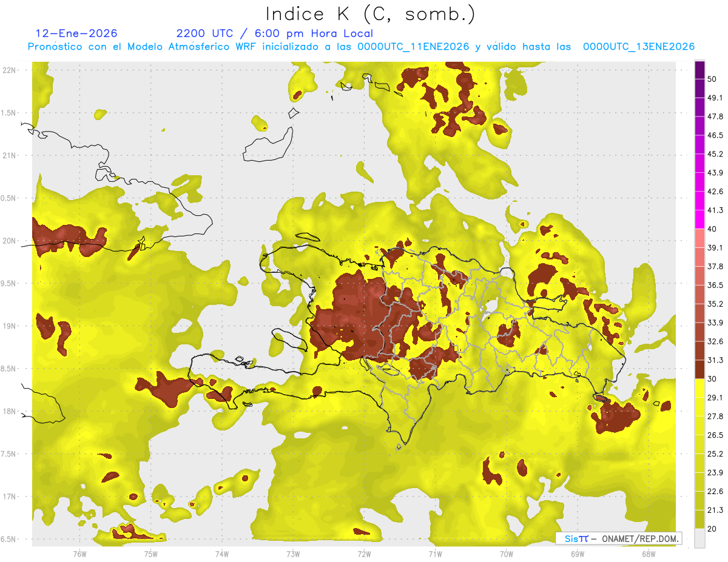Click the legend value "49.1"

point(715,98)
